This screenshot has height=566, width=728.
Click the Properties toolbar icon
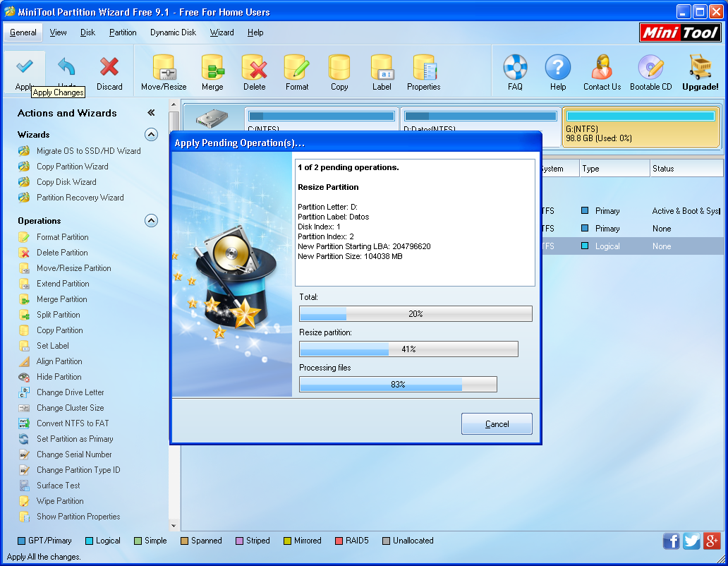pos(423,71)
